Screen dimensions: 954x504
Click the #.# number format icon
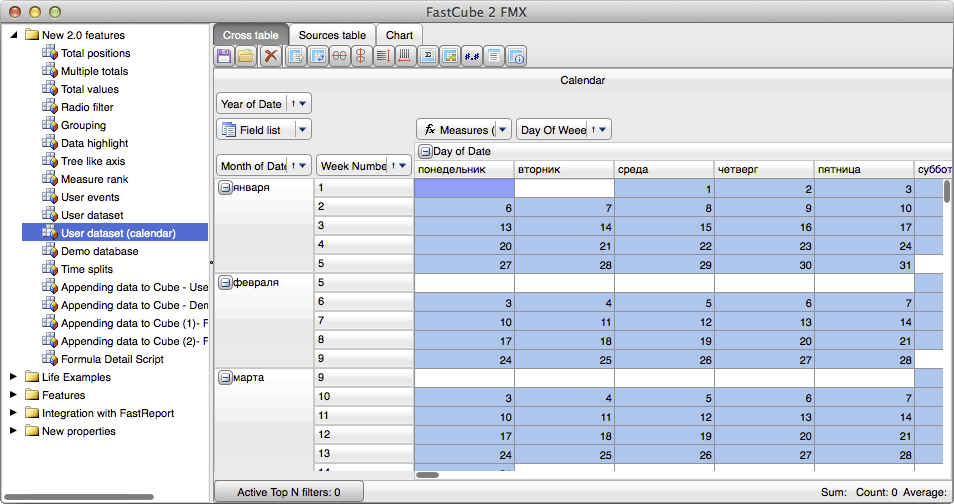(472, 57)
